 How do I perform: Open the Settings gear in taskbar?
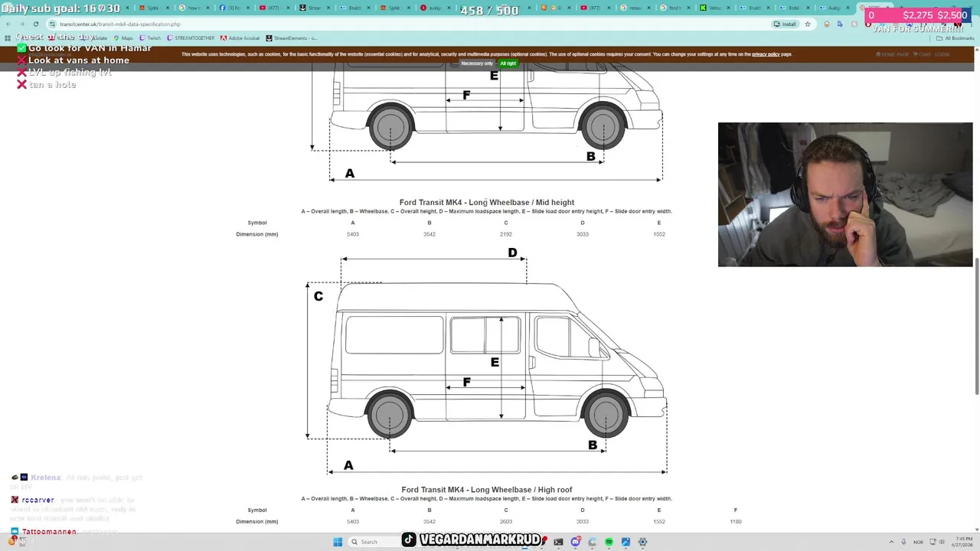point(642,542)
